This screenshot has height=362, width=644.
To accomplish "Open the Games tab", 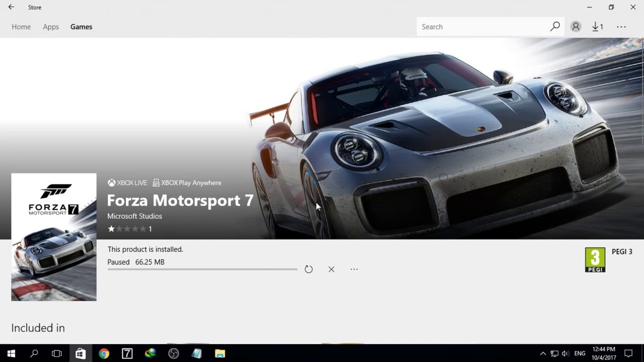I will click(x=81, y=27).
